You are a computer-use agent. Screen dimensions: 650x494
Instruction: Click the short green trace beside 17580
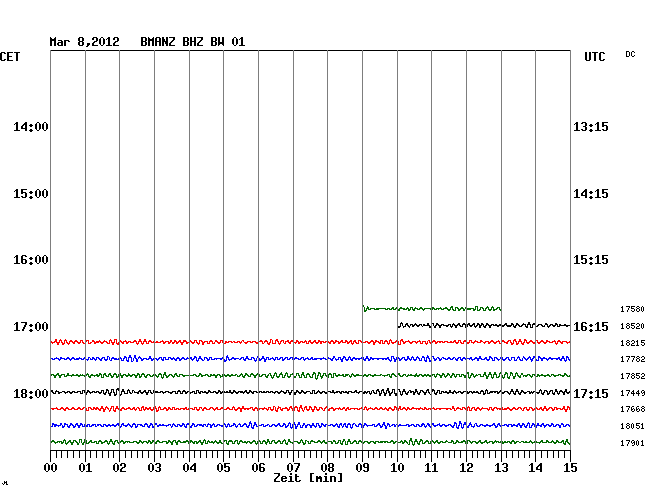coord(432,308)
